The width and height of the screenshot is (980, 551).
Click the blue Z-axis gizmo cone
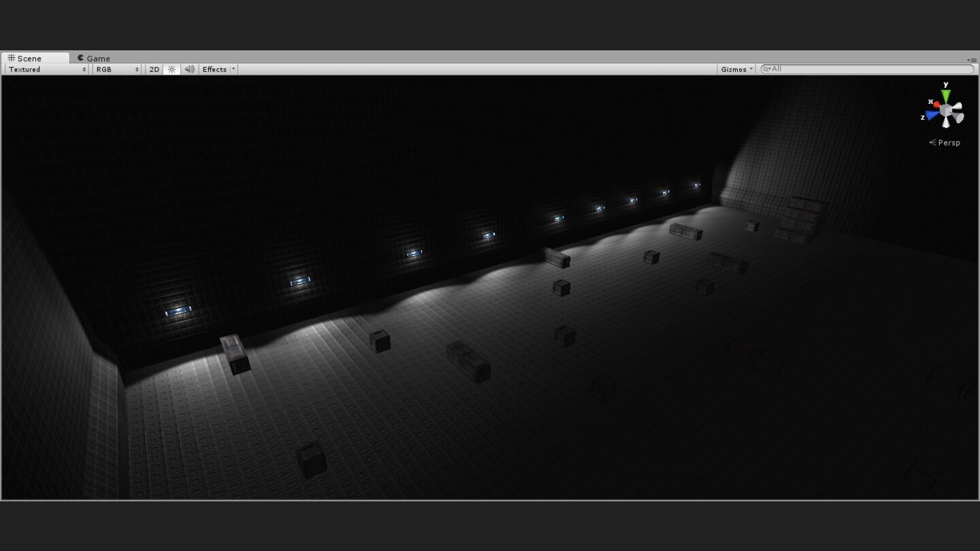931,116
